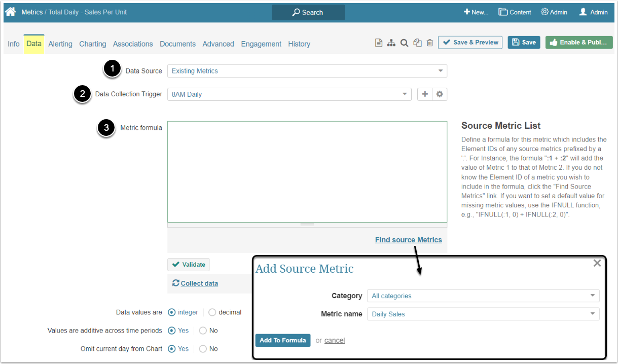Open the Admin gear menu
Viewport: 618px width, 364px height.
click(554, 12)
